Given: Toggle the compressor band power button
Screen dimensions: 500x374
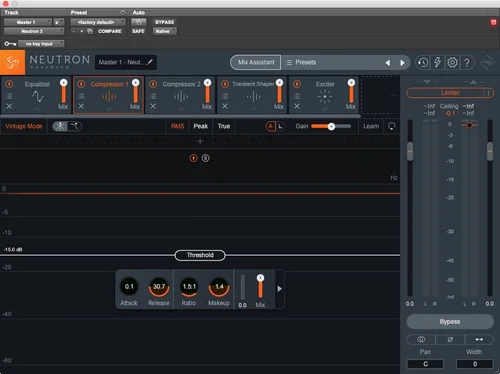Looking at the screenshot, I should point(193,158).
